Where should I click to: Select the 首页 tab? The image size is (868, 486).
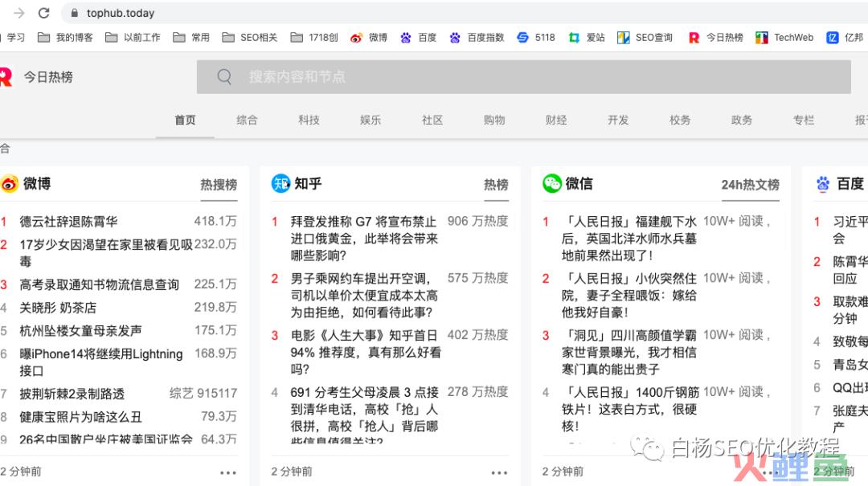coord(185,120)
